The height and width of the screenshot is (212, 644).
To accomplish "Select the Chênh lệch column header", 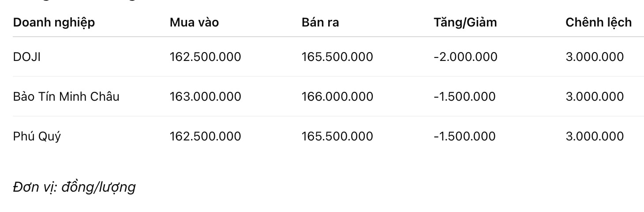I will pyautogui.click(x=598, y=22).
